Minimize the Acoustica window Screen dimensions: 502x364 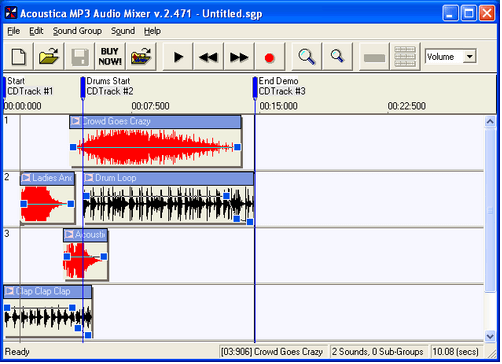pyautogui.click(x=450, y=13)
